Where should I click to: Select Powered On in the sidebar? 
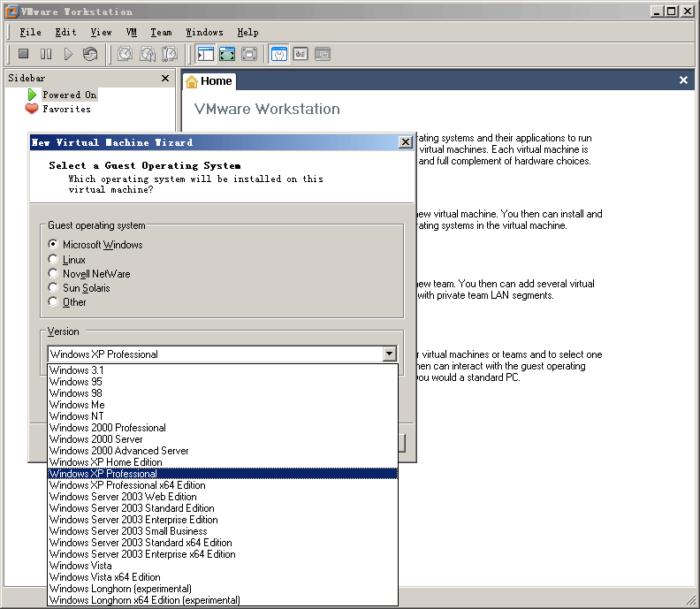69,95
